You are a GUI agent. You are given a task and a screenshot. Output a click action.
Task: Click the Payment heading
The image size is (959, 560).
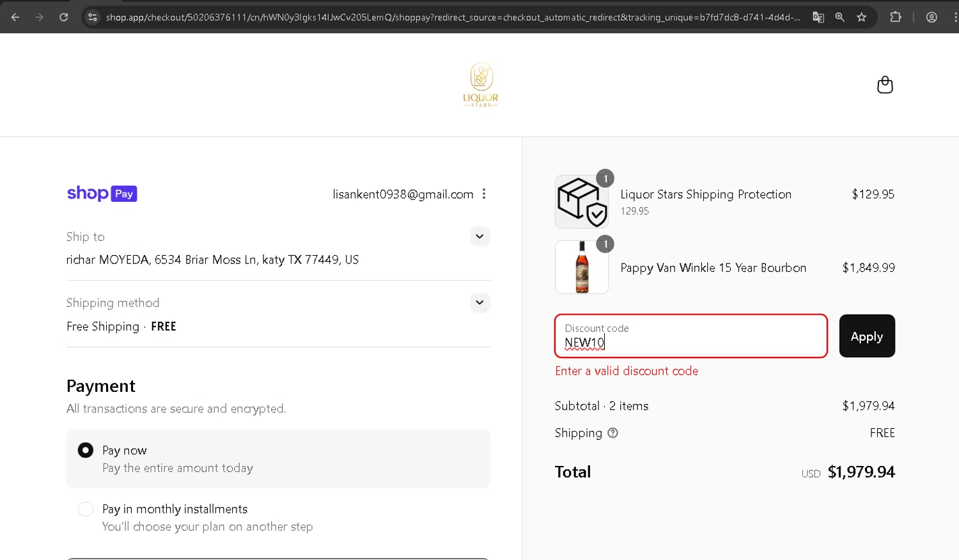pyautogui.click(x=101, y=386)
